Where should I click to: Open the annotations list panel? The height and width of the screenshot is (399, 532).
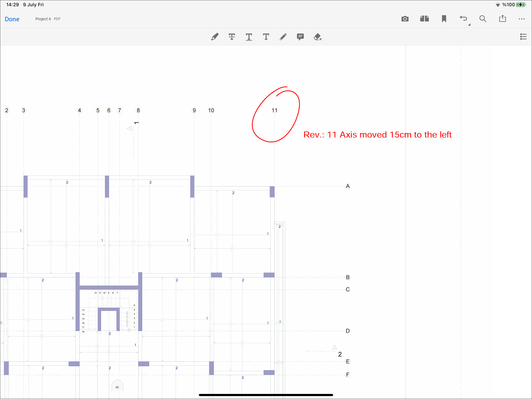point(523,37)
